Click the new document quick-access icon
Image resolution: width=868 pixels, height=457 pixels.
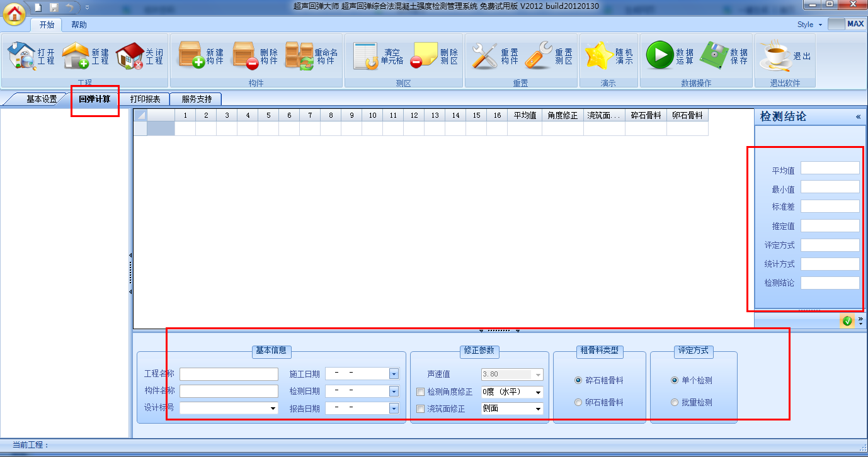[x=38, y=7]
